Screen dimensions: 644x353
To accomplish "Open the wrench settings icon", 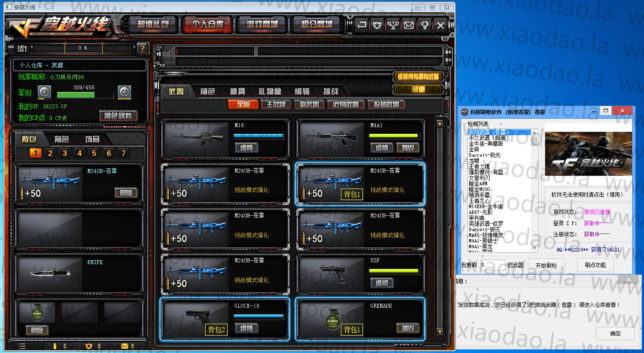I will (x=425, y=25).
